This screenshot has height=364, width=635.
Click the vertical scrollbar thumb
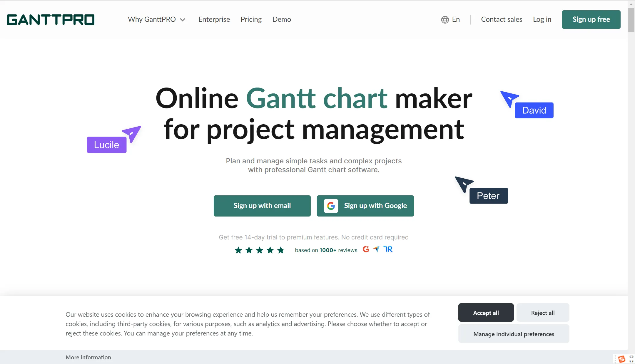point(631,20)
